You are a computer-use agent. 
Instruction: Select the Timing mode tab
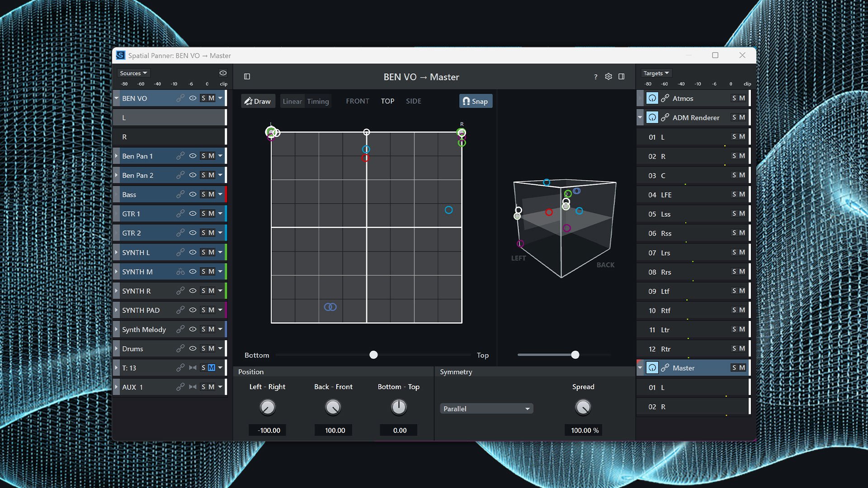click(x=318, y=101)
